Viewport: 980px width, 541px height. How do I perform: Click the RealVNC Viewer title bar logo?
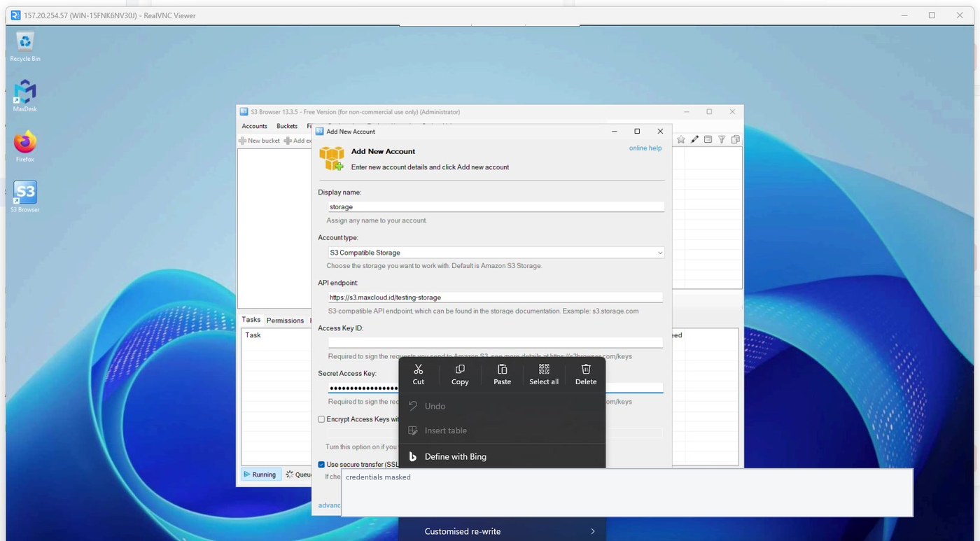tap(15, 15)
